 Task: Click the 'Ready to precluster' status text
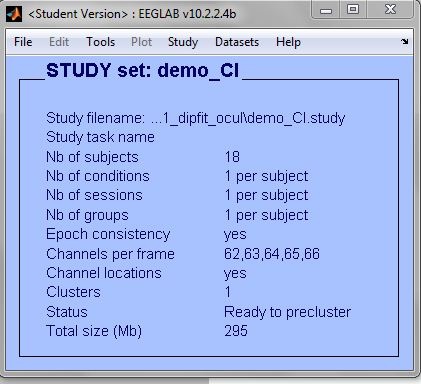[x=287, y=312]
